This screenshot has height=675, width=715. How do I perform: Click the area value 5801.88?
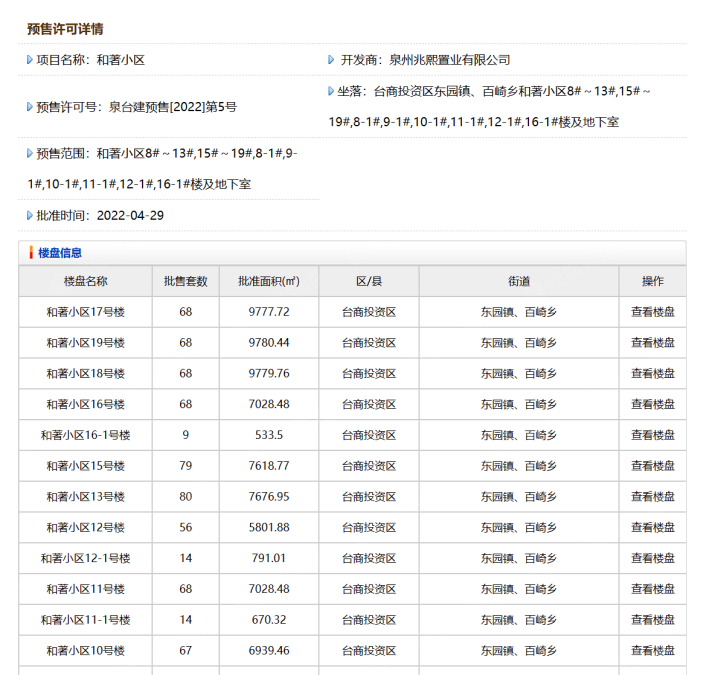269,527
